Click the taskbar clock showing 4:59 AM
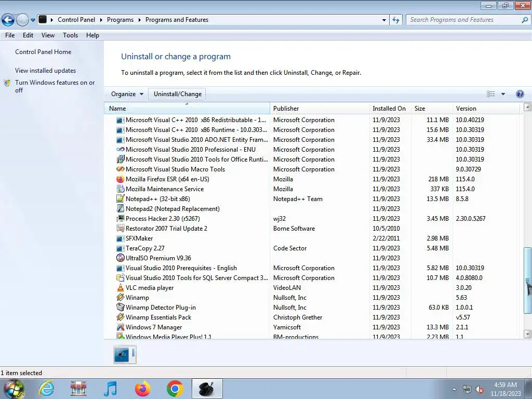 505,389
